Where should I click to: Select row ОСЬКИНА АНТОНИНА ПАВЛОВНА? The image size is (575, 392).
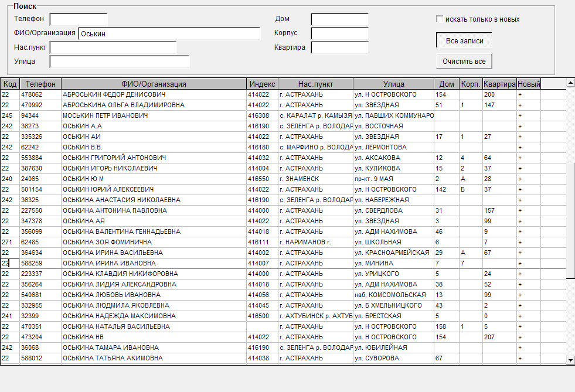[x=283, y=210]
